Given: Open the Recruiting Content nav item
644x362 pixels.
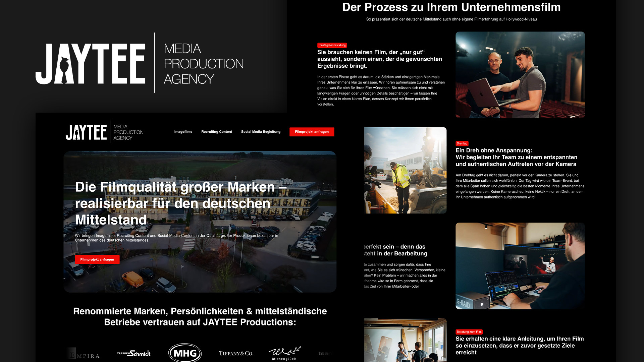Looking at the screenshot, I should pyautogui.click(x=217, y=132).
